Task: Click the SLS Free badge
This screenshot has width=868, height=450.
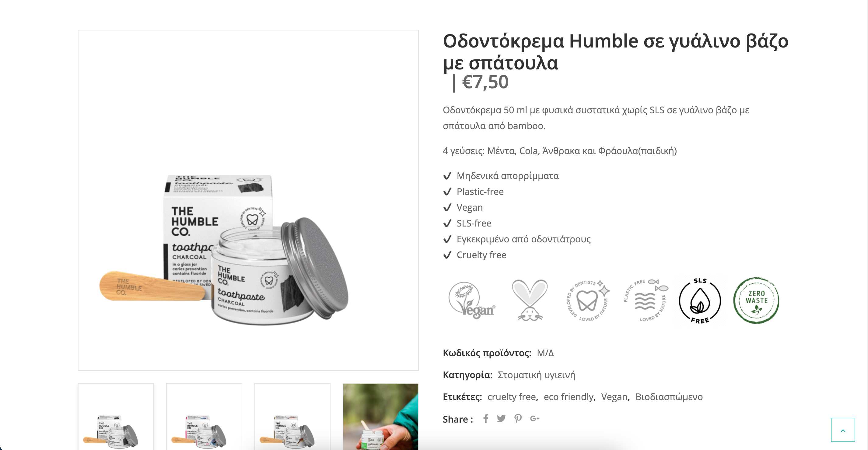Action: (x=700, y=300)
